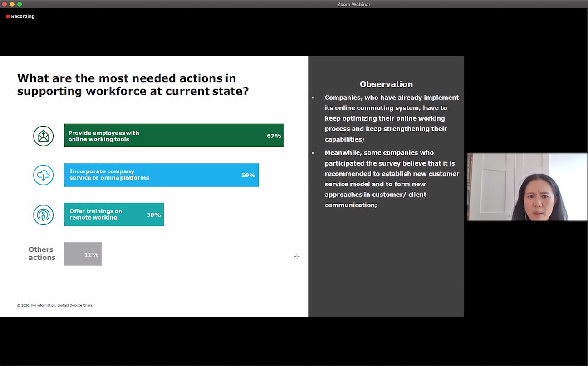Click the red recording dot indicator
This screenshot has height=366, width=588.
click(8, 16)
